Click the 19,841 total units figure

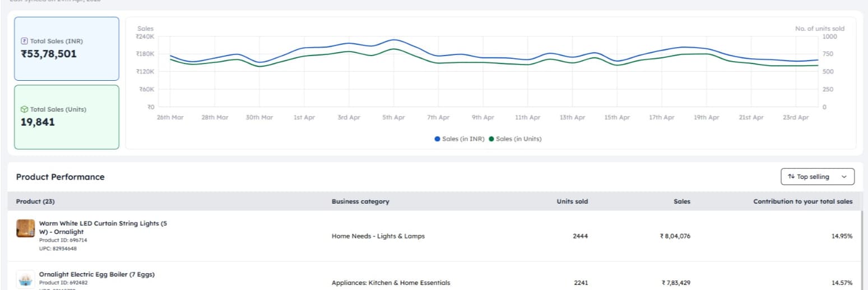pos(38,122)
